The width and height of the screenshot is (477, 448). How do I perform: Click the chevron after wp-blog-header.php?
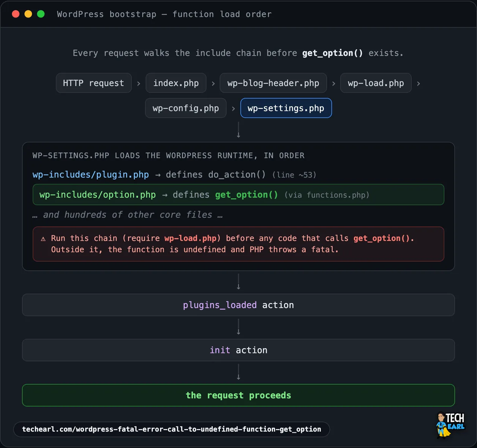point(334,83)
